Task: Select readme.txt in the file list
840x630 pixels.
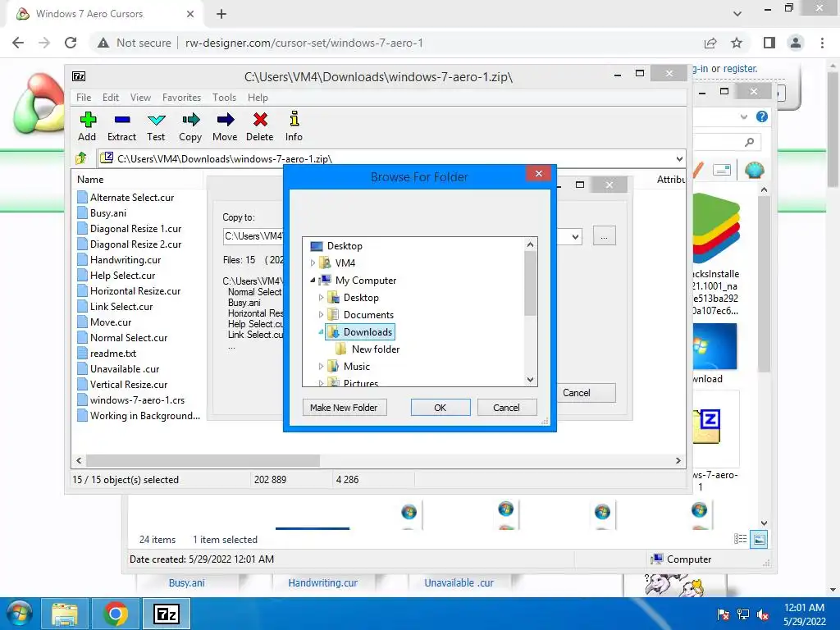Action: click(112, 354)
